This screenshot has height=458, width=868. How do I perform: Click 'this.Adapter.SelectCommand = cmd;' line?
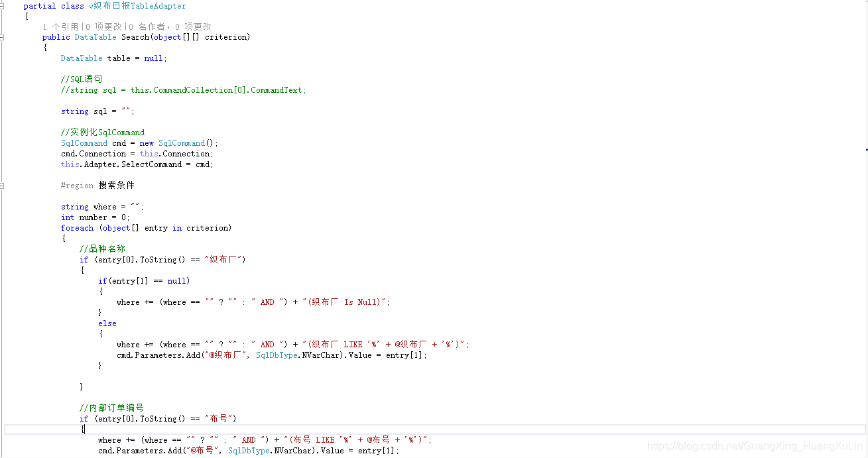(137, 164)
